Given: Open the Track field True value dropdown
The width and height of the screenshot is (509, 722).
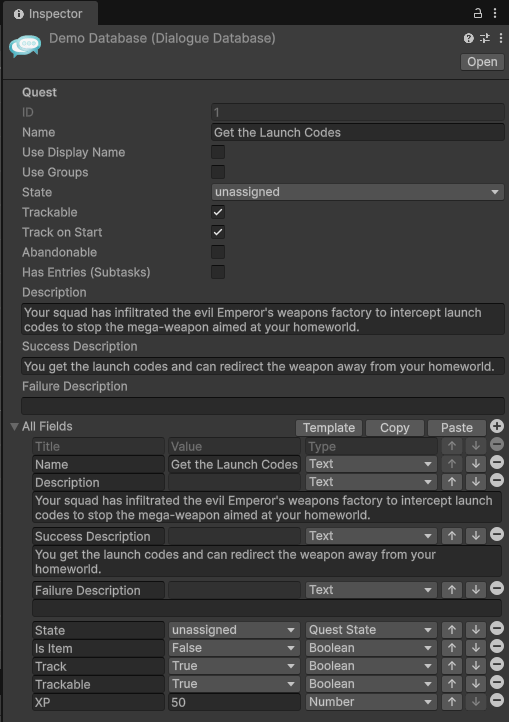Looking at the screenshot, I should 234,666.
